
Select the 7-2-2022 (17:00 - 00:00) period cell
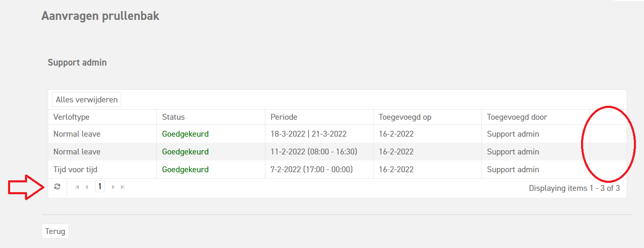pyautogui.click(x=311, y=170)
